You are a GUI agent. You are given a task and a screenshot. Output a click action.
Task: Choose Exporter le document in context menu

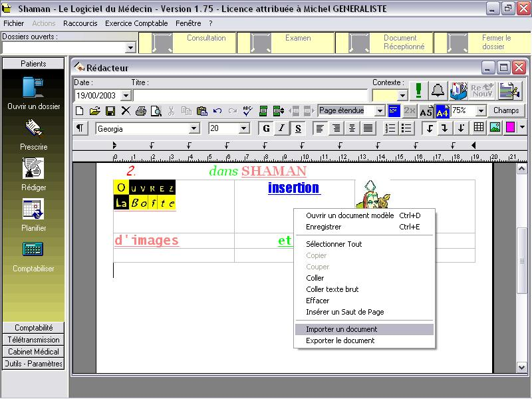tap(364, 341)
